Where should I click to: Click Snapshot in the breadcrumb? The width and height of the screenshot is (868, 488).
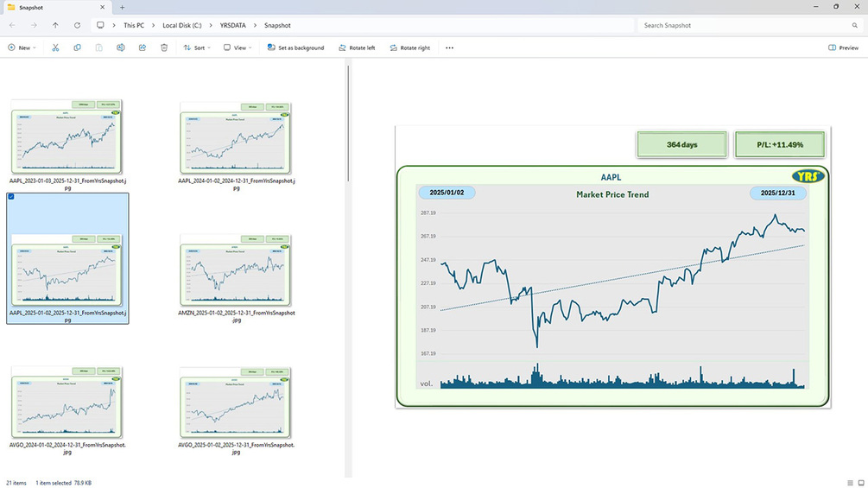tap(277, 25)
